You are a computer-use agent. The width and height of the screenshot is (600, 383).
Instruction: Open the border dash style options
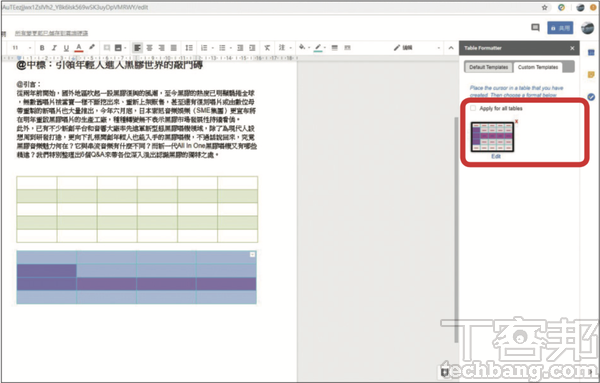tap(347, 48)
